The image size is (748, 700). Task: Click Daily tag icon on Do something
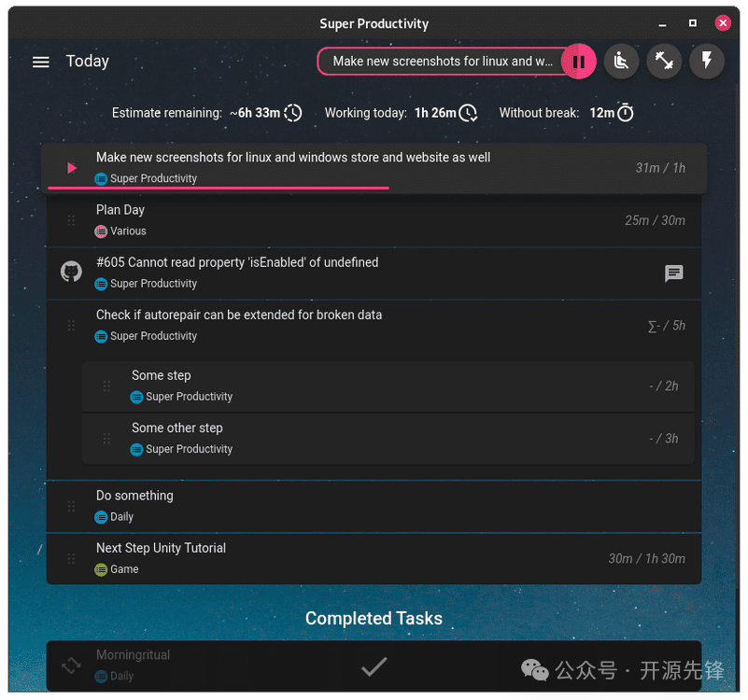pos(101,517)
